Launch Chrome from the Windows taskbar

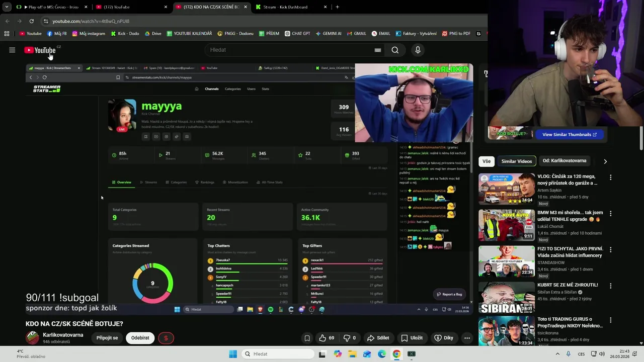396,354
